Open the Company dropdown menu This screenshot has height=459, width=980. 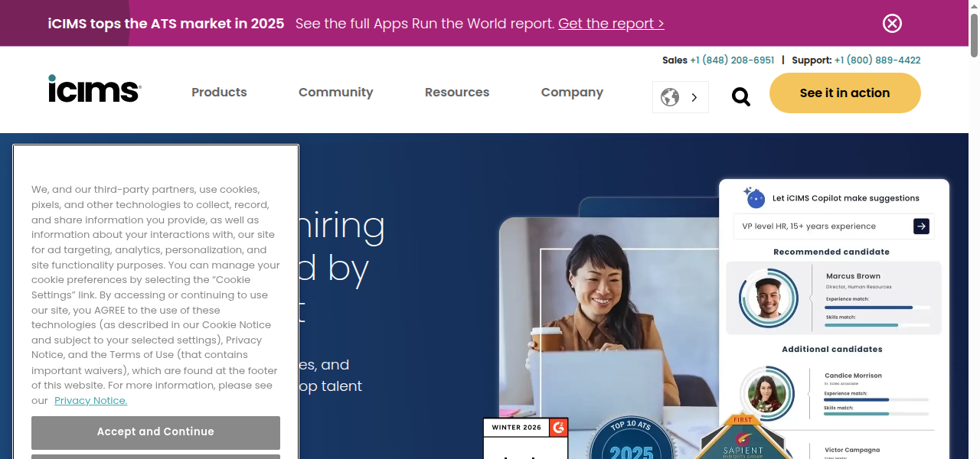point(572,92)
